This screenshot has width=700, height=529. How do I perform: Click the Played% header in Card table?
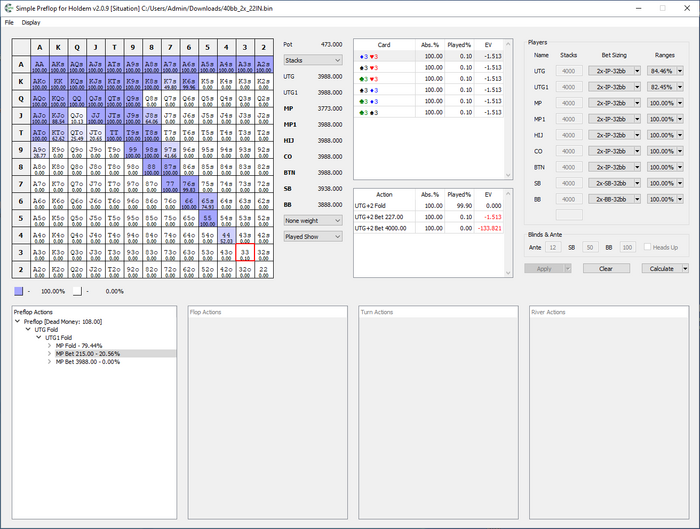tap(459, 45)
